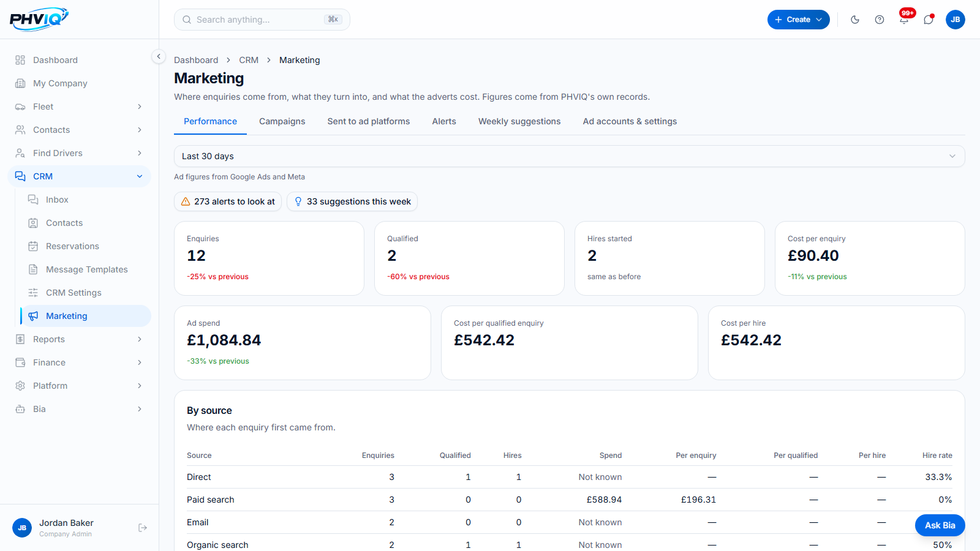The height and width of the screenshot is (551, 980).
Task: Go to CRM via the breadcrumb
Action: click(249, 60)
